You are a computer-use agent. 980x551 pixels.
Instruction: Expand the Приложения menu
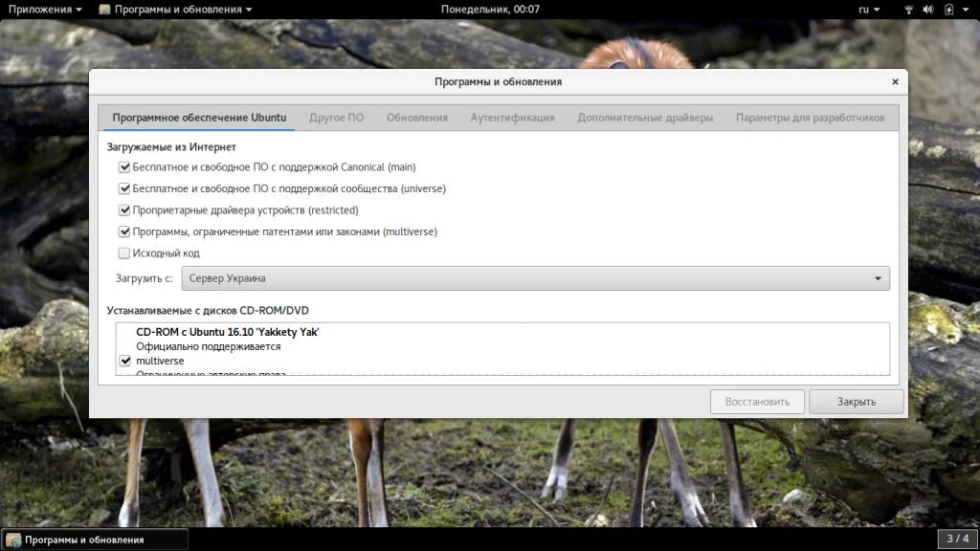point(45,10)
